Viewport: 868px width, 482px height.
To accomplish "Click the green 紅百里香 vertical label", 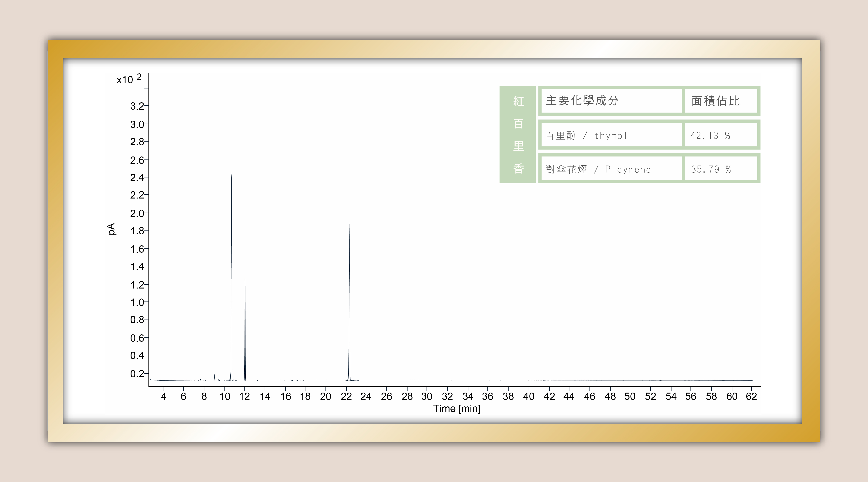I will [x=518, y=135].
